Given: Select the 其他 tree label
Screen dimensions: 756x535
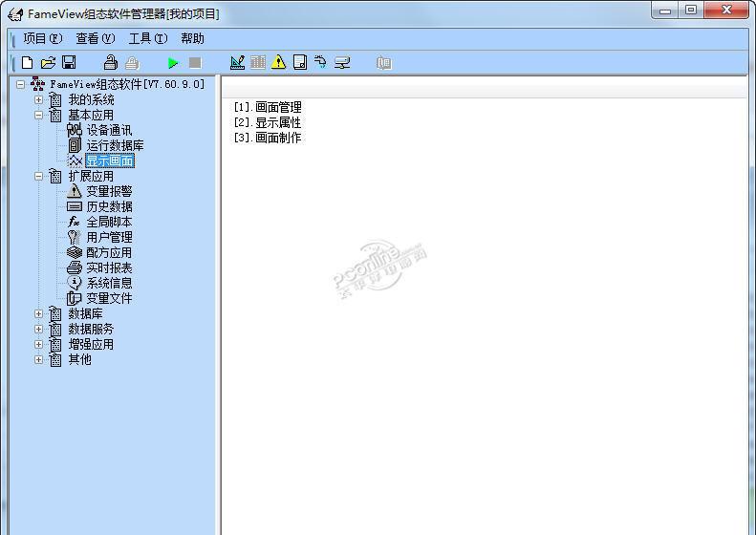Looking at the screenshot, I should (79, 359).
